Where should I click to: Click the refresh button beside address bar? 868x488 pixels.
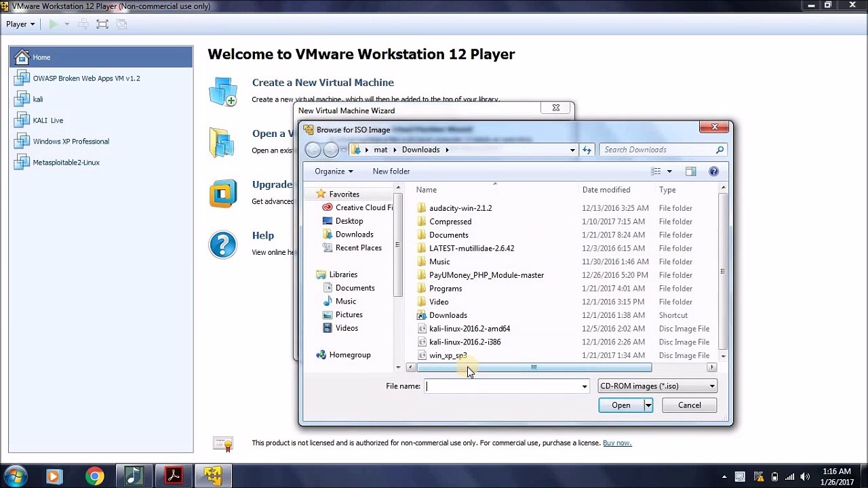pyautogui.click(x=587, y=150)
